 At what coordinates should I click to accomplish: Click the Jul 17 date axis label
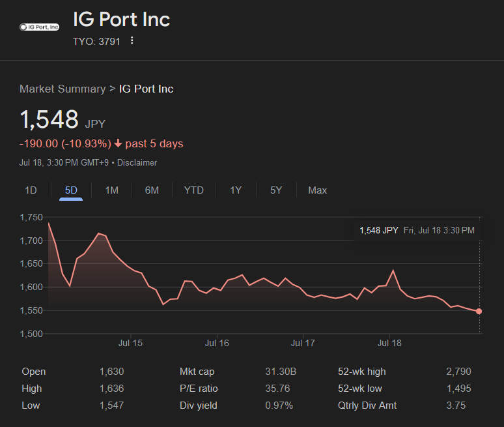303,343
